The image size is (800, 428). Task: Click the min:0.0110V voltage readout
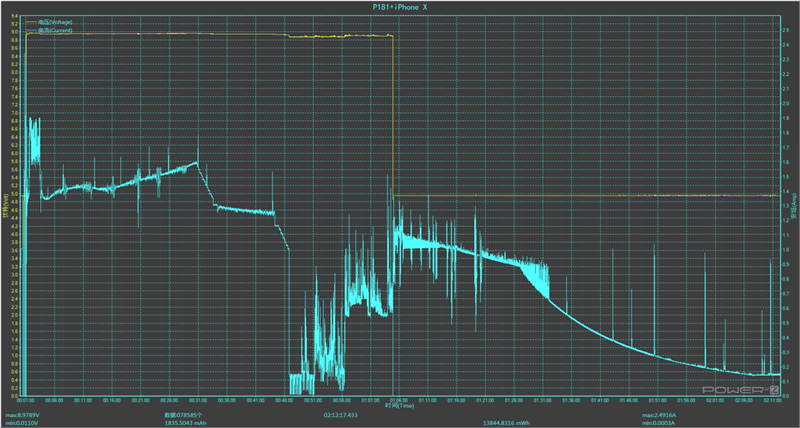coord(20,423)
